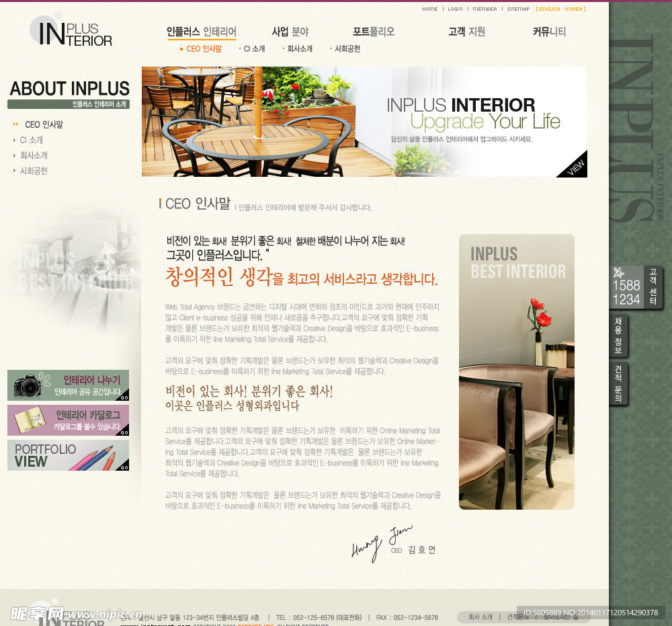Open the 고객 지원 main menu

point(467,32)
